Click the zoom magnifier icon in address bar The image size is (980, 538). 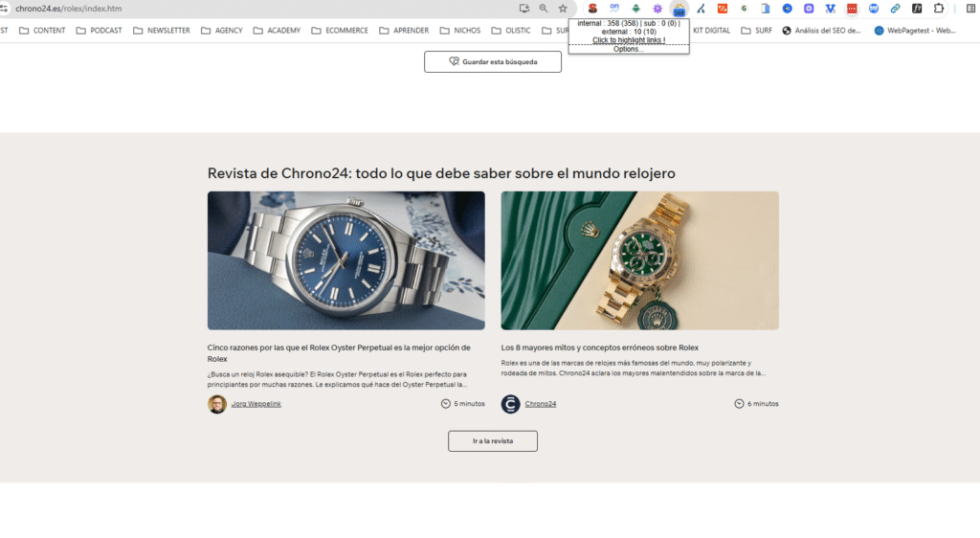coord(544,9)
